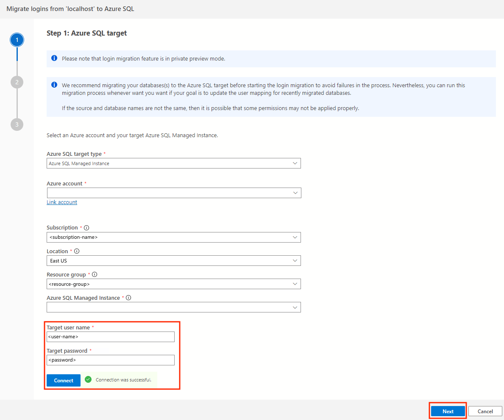Viewport: 504px width, 420px height.
Task: Click the info icon beside Azure SQL Managed Instance
Action: click(x=128, y=297)
